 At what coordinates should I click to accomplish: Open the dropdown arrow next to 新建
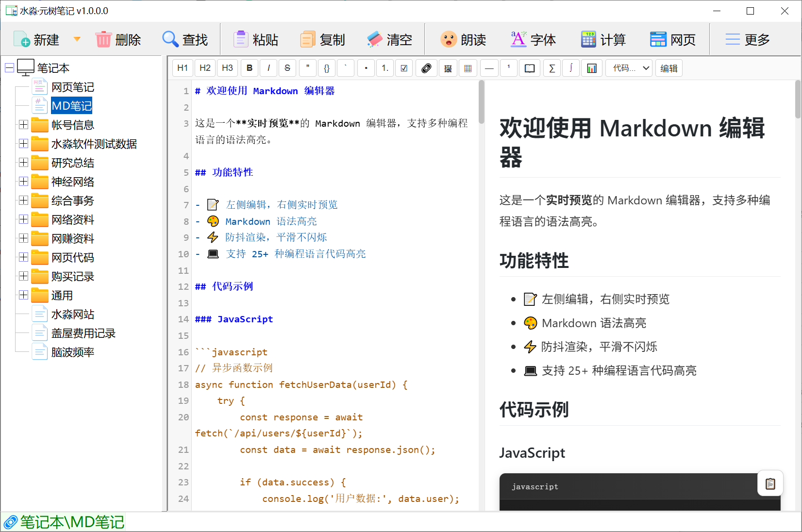pyautogui.click(x=77, y=39)
